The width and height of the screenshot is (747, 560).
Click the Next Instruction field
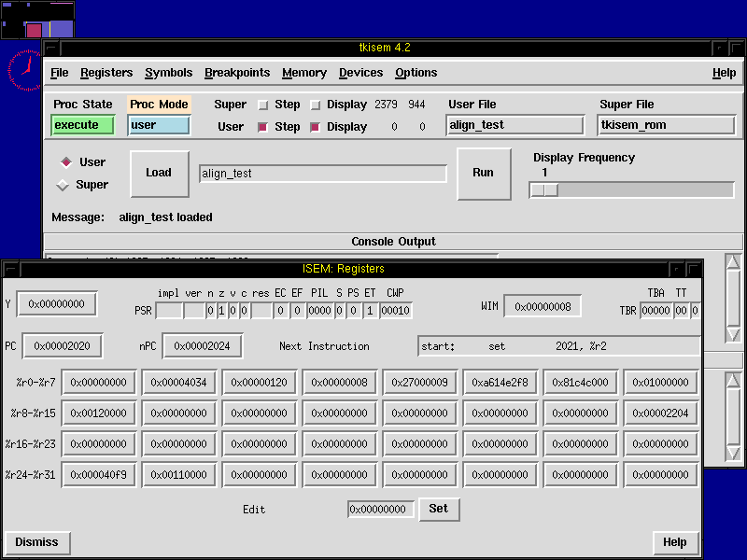click(558, 346)
